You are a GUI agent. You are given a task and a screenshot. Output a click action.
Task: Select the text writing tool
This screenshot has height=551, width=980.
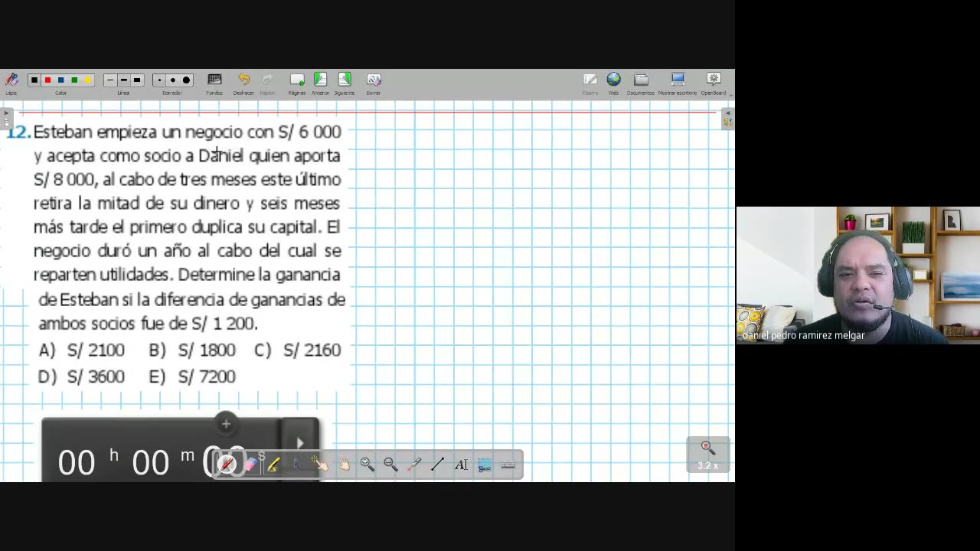(x=461, y=464)
